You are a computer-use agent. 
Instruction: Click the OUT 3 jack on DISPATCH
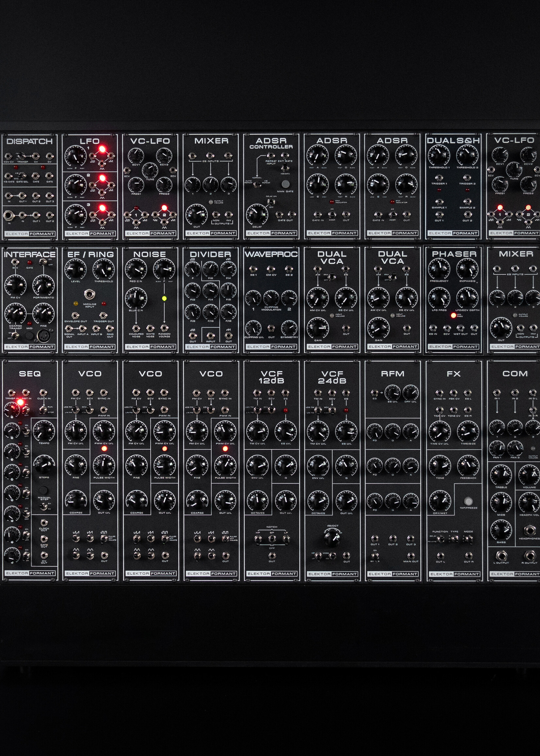click(50, 196)
